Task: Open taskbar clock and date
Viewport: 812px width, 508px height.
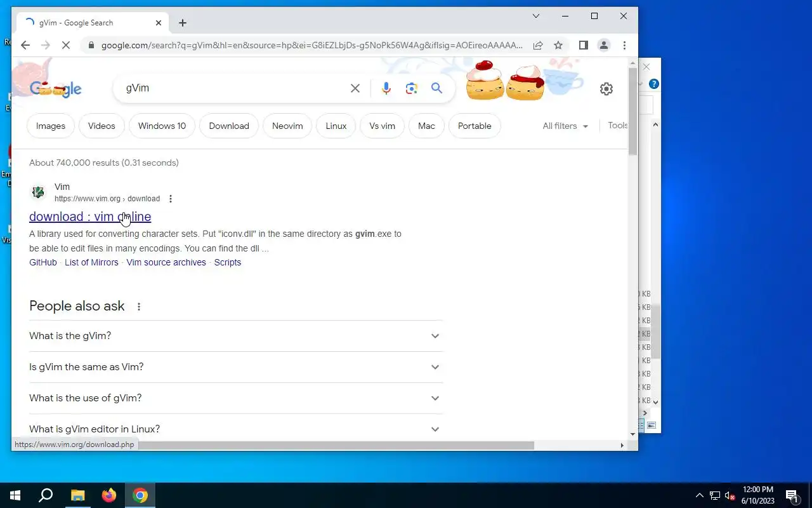Action: (x=758, y=495)
